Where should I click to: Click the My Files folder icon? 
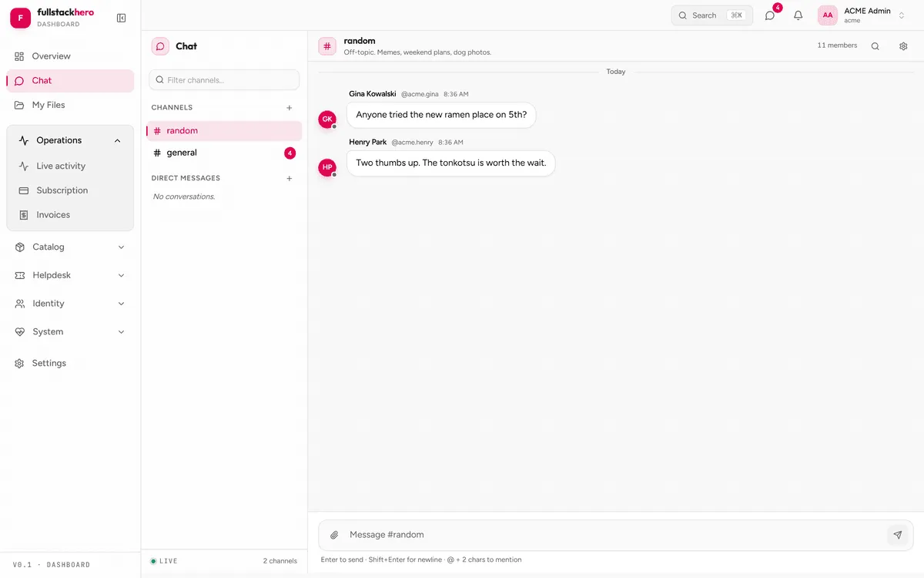click(19, 105)
